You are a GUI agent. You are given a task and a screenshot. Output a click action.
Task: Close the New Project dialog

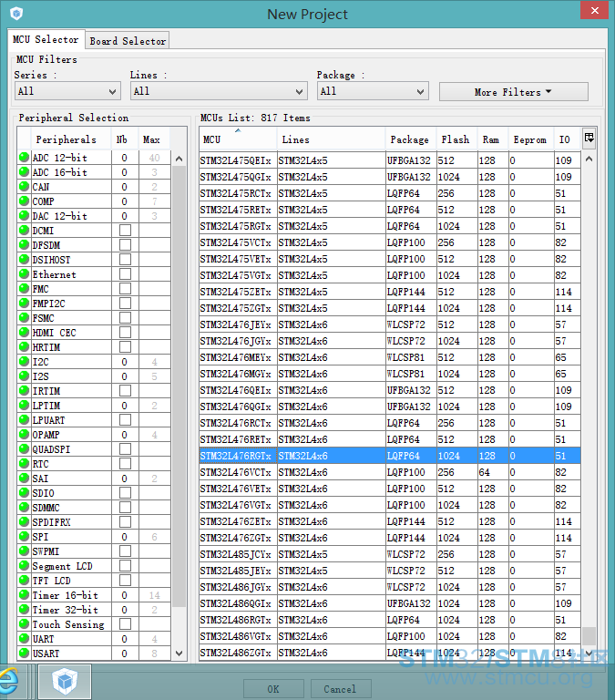click(x=594, y=10)
